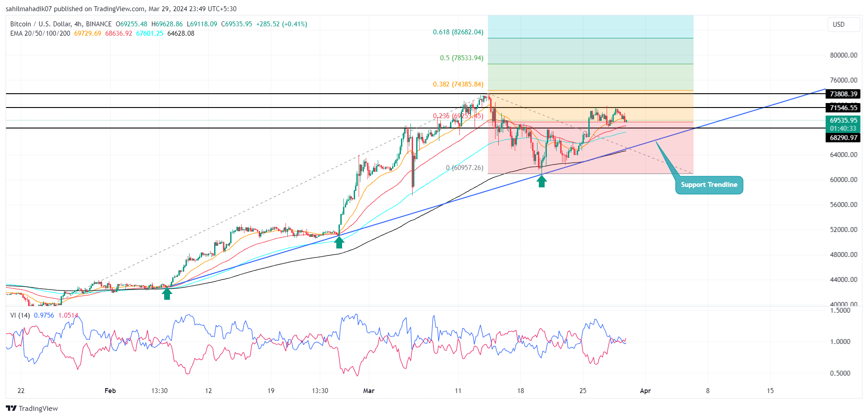Click the 68290.97 price label
This screenshot has width=868, height=418.
point(843,137)
